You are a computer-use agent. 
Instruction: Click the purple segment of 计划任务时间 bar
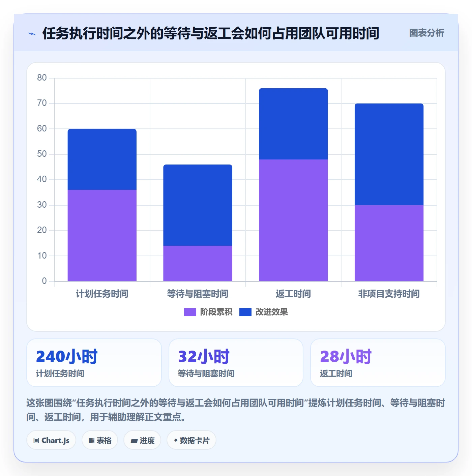(102, 235)
